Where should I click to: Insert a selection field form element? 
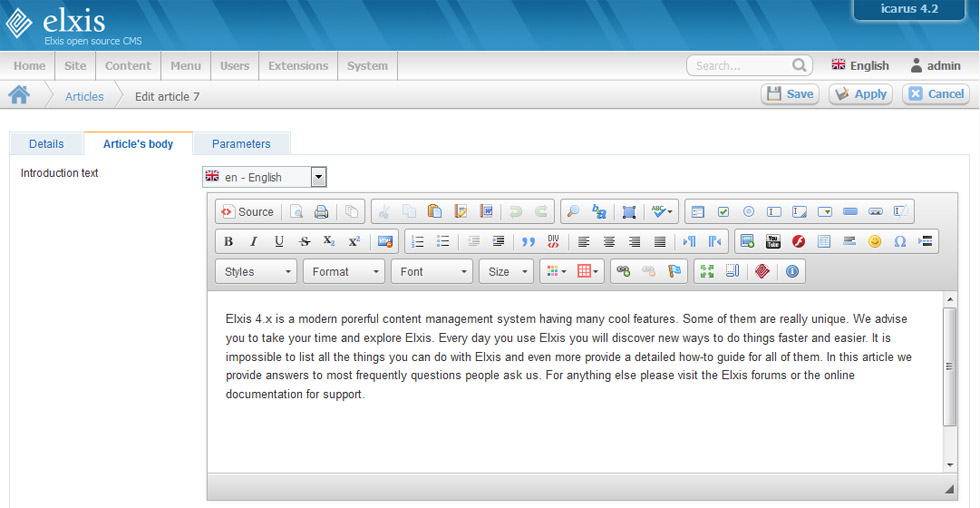point(825,212)
